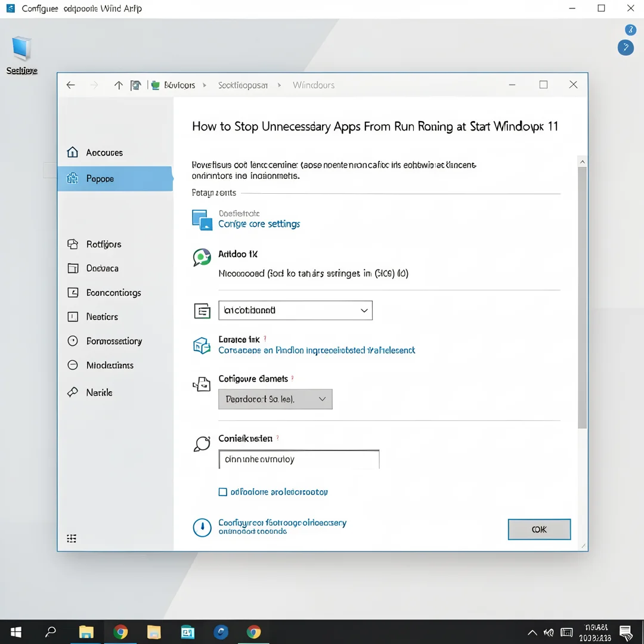Toggle the odfooiore aroleiorcootoy checkbox
644x644 pixels.
point(222,492)
